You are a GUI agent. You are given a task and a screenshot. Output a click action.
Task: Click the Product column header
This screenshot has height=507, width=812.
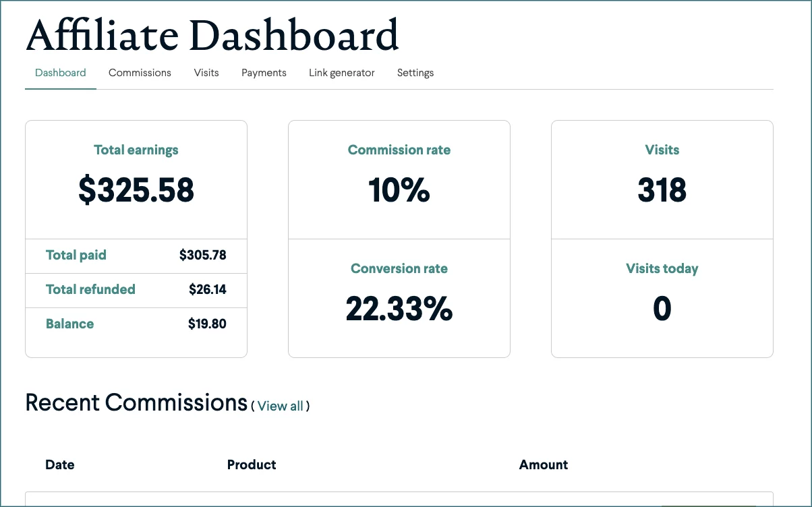(x=252, y=465)
